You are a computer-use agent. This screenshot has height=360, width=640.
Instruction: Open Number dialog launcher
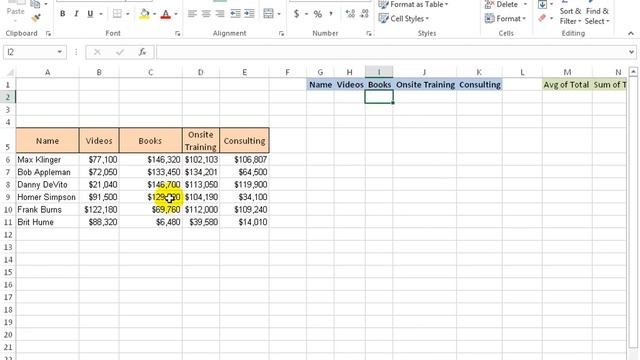click(x=369, y=34)
